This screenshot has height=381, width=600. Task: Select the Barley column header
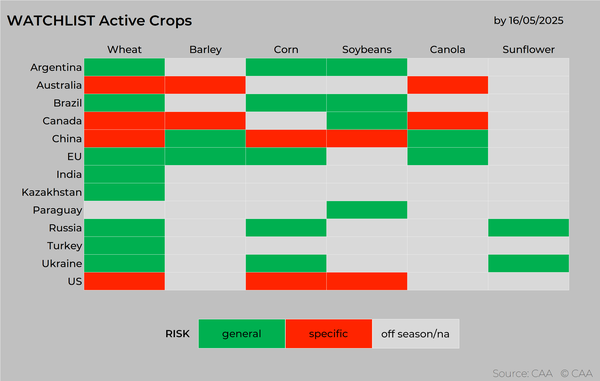(x=205, y=50)
